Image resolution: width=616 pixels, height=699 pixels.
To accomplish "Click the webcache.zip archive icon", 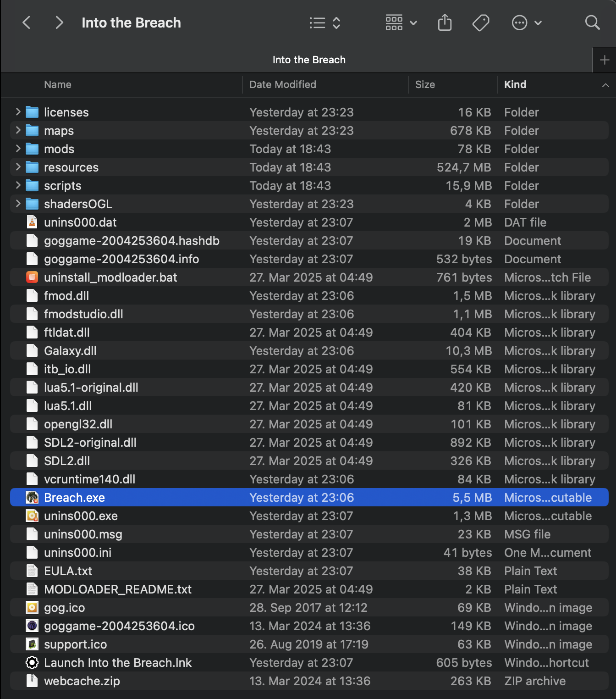I will coord(32,681).
